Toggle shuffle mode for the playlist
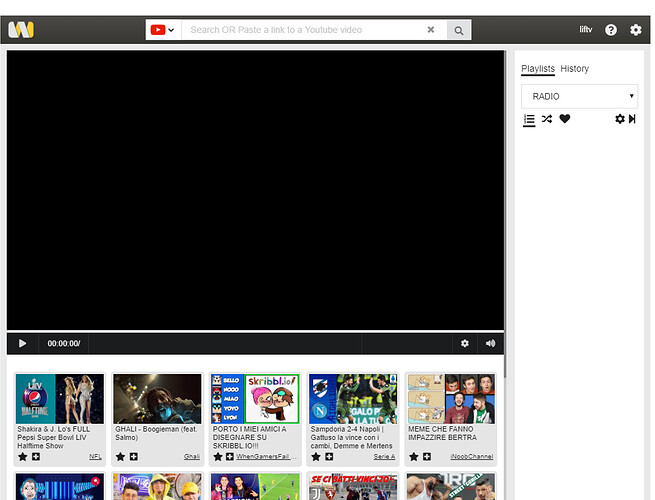The height and width of the screenshot is (500, 655). click(547, 119)
